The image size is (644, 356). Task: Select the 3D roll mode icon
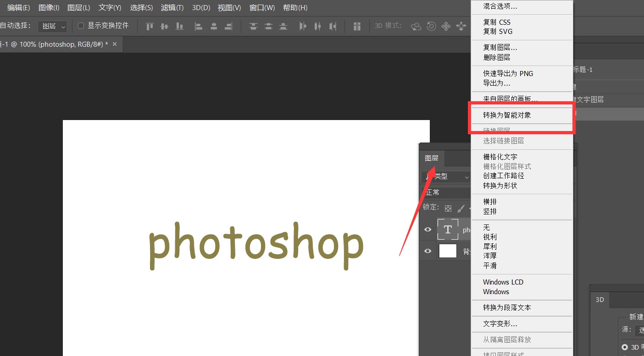tap(431, 27)
